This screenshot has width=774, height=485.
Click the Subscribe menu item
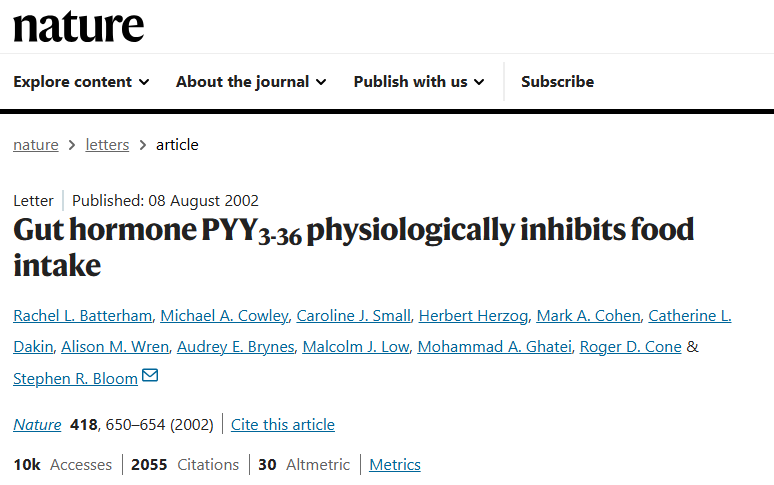557,82
